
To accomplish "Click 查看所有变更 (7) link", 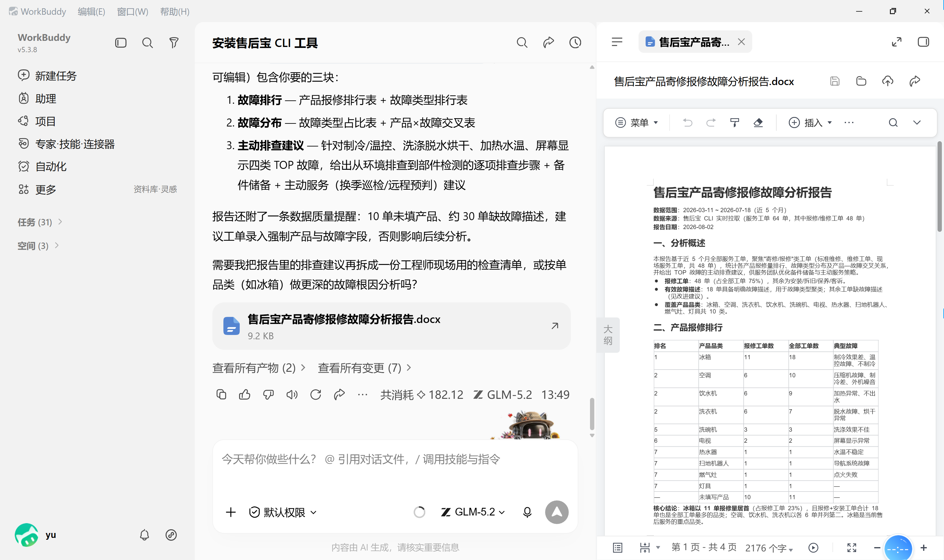I will pos(364,368).
